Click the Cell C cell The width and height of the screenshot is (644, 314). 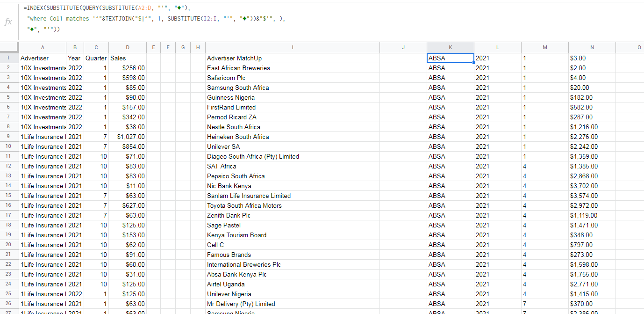pyautogui.click(x=293, y=245)
